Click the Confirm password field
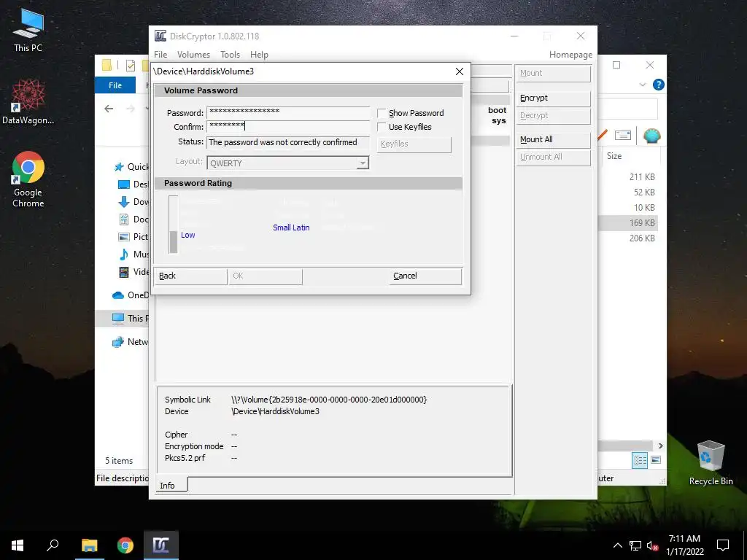 (x=287, y=126)
